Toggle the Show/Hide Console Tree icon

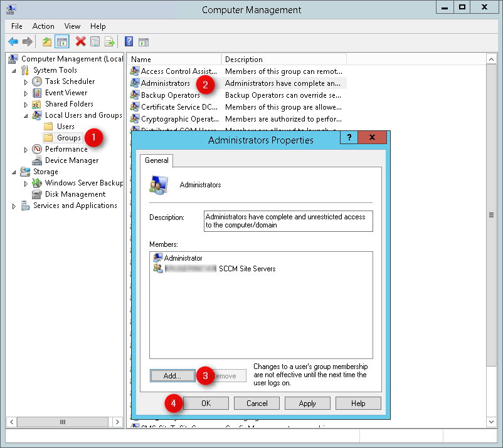tap(62, 41)
